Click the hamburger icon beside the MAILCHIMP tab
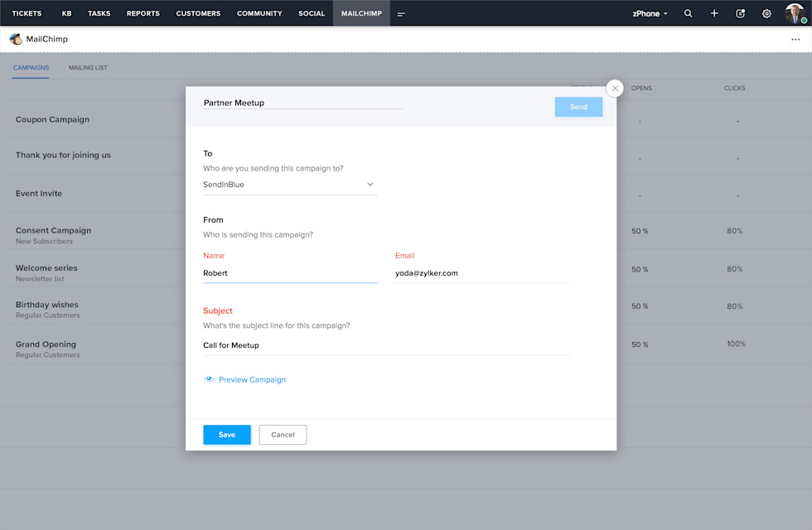Viewport: 812px width, 530px height. coord(401,12)
